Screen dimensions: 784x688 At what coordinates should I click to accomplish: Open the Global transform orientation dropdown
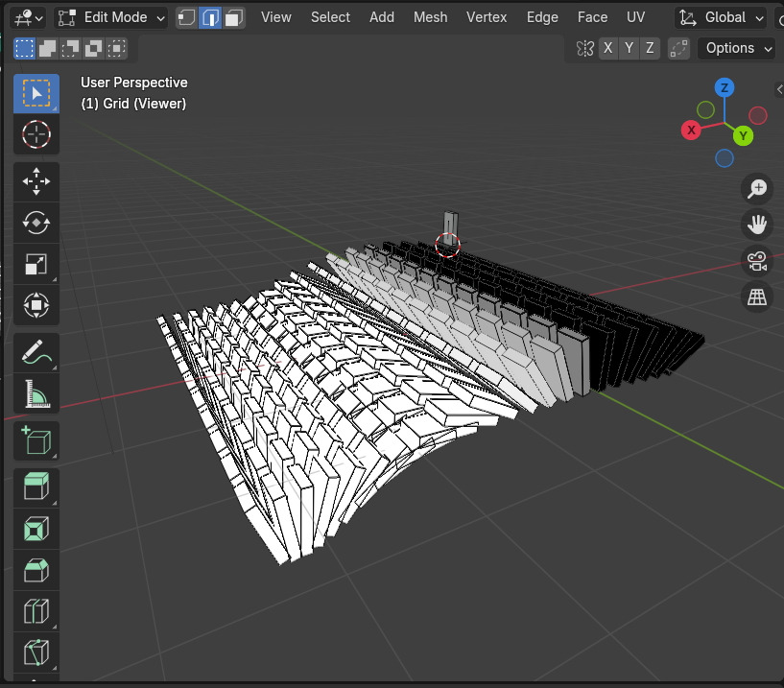[x=721, y=18]
